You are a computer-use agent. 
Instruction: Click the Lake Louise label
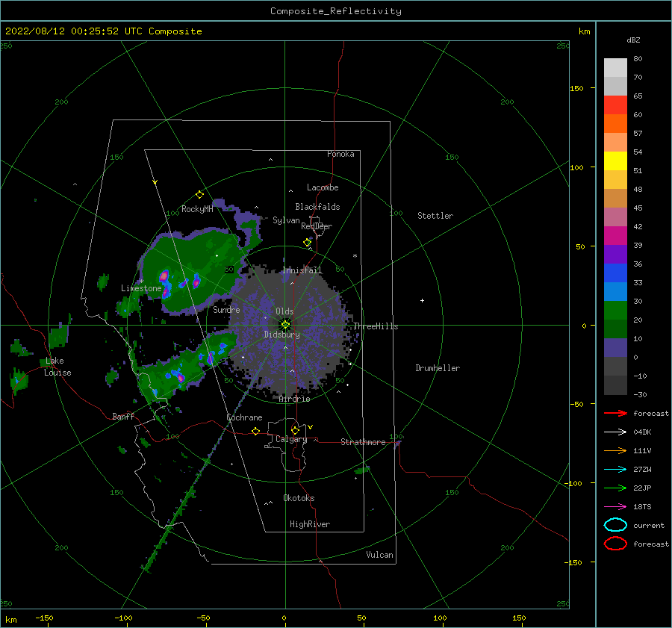point(57,367)
